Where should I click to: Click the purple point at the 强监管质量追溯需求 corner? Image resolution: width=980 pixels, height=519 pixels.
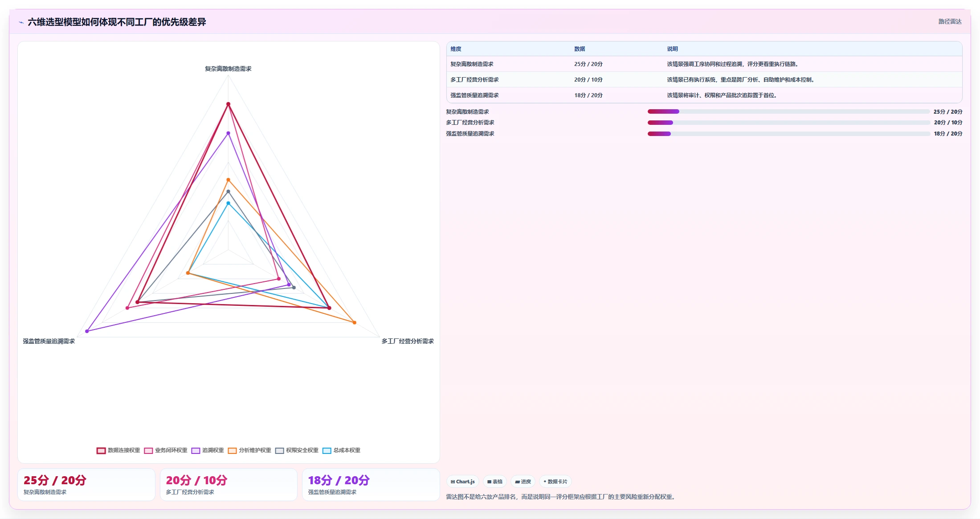[x=87, y=331]
